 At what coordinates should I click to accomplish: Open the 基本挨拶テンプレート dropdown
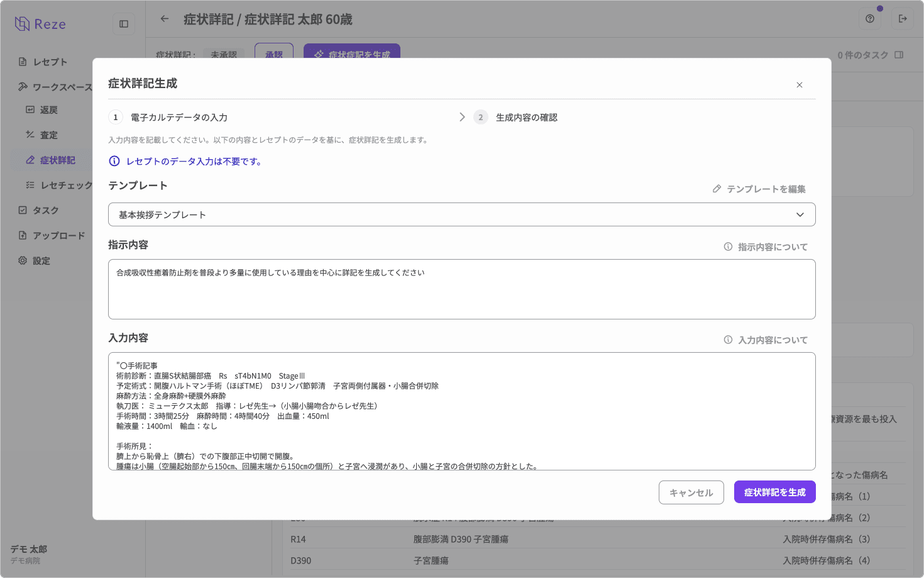(x=462, y=214)
